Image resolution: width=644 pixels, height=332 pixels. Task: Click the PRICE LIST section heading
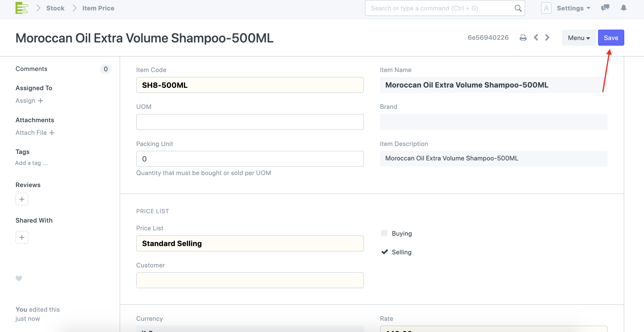point(152,211)
